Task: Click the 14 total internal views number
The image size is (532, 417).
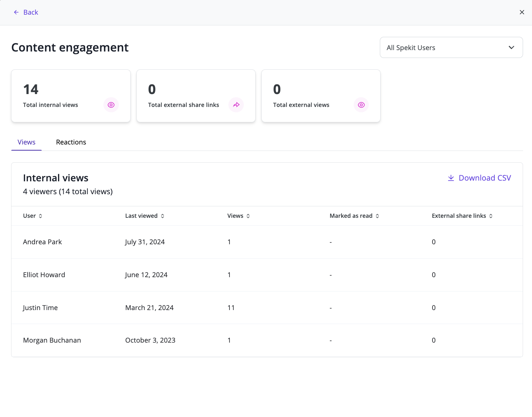Action: pyautogui.click(x=31, y=89)
